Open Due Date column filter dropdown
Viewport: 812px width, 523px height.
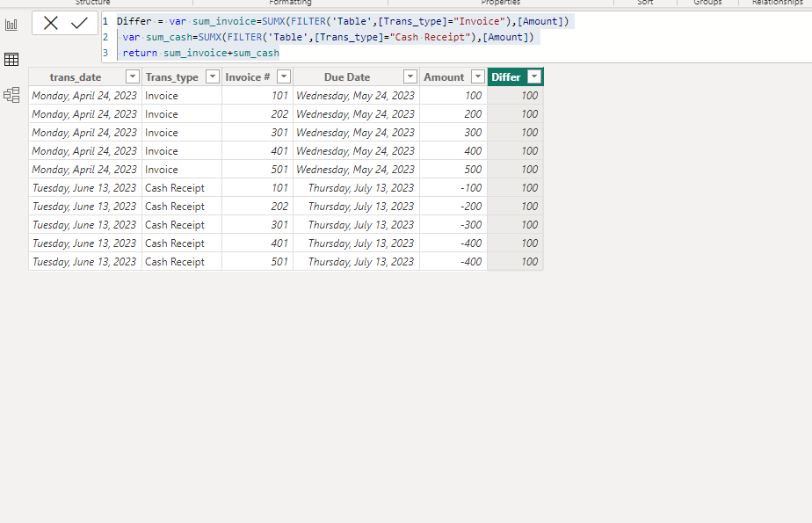410,76
